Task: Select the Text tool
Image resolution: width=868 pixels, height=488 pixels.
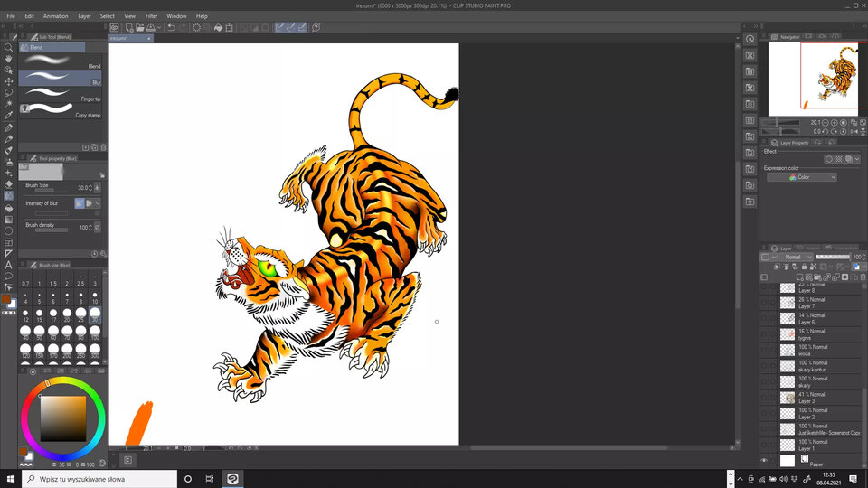Action: (8, 265)
